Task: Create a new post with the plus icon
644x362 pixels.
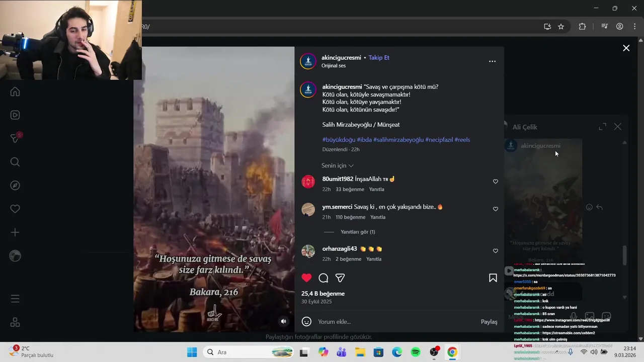Action: [x=15, y=232]
